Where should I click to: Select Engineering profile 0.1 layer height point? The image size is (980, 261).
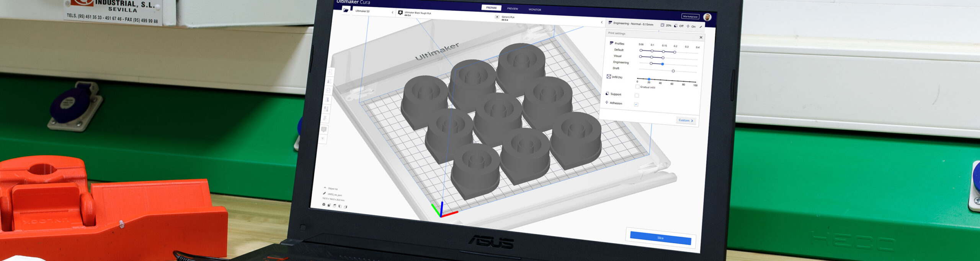[651, 63]
